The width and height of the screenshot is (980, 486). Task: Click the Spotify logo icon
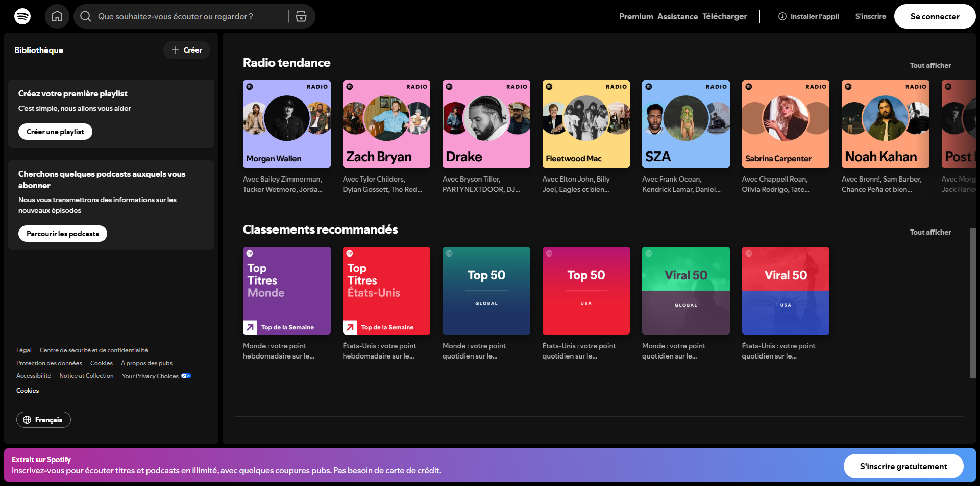pos(22,16)
